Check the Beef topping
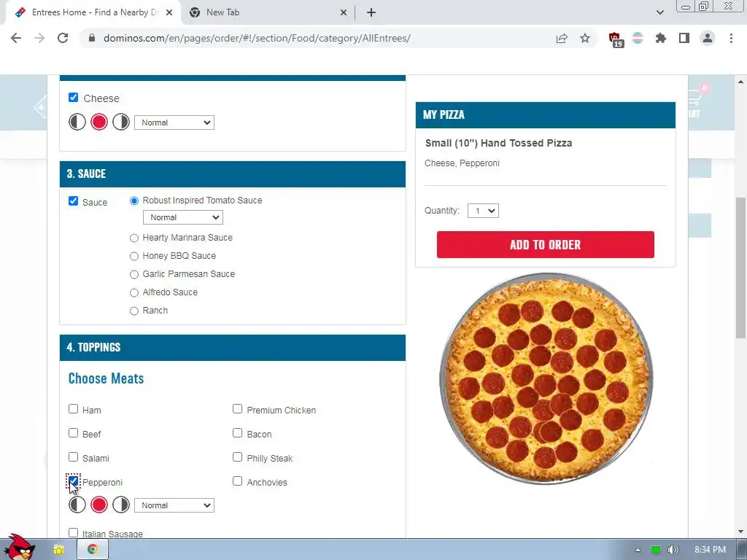 click(74, 433)
